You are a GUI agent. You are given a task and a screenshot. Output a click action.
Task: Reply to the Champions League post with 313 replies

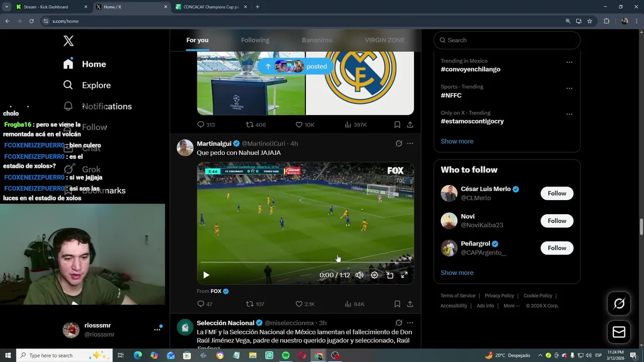tap(206, 125)
